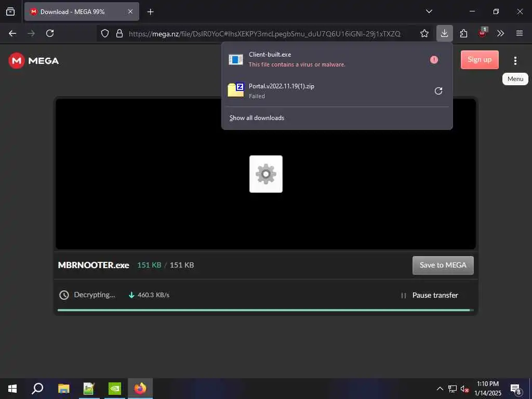Screen dimensions: 532x399
Task: Open Windows taskbar search
Action: point(37,389)
